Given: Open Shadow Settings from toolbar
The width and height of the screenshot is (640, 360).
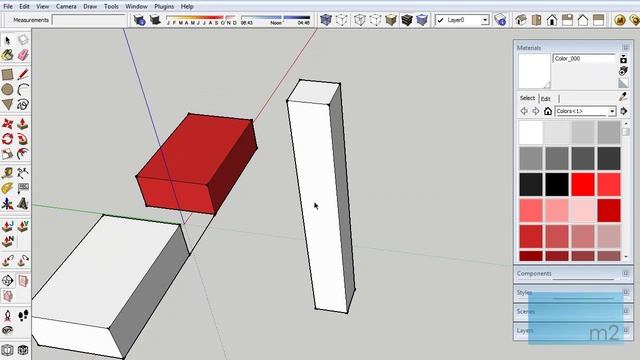Looking at the screenshot, I should (x=139, y=20).
